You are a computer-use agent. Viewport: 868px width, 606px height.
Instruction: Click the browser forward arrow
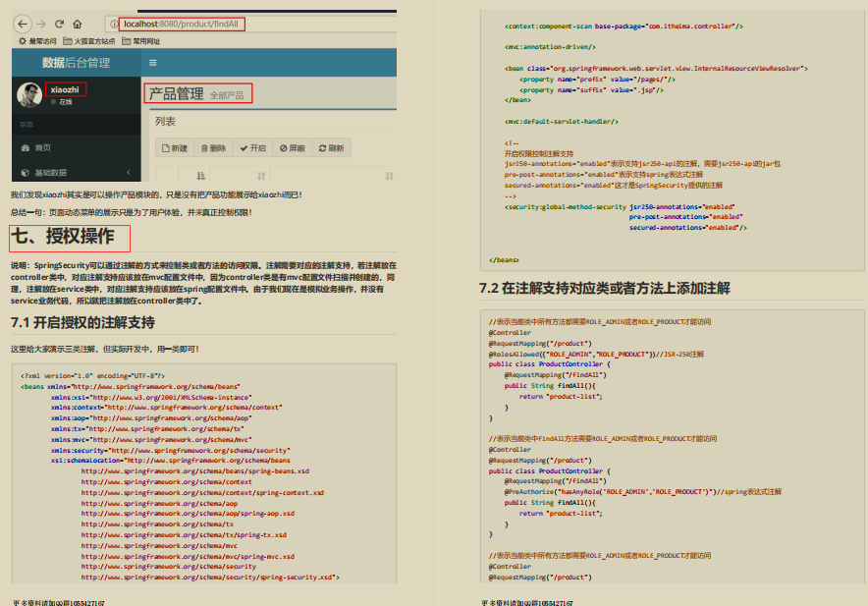(x=41, y=24)
